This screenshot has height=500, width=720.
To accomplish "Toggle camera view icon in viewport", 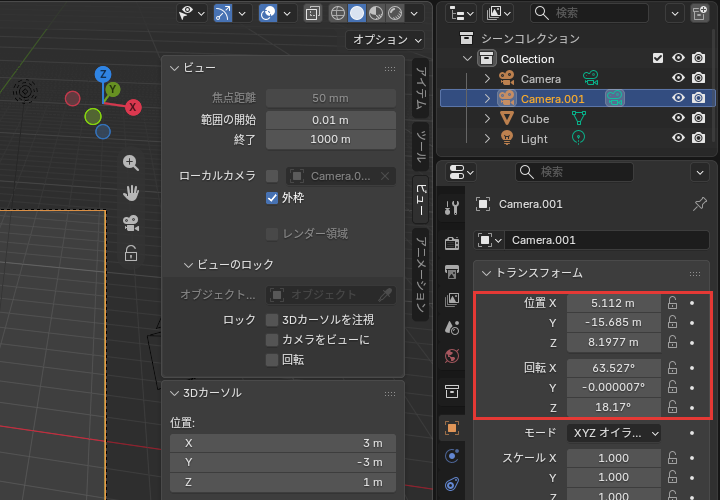I will (131, 223).
